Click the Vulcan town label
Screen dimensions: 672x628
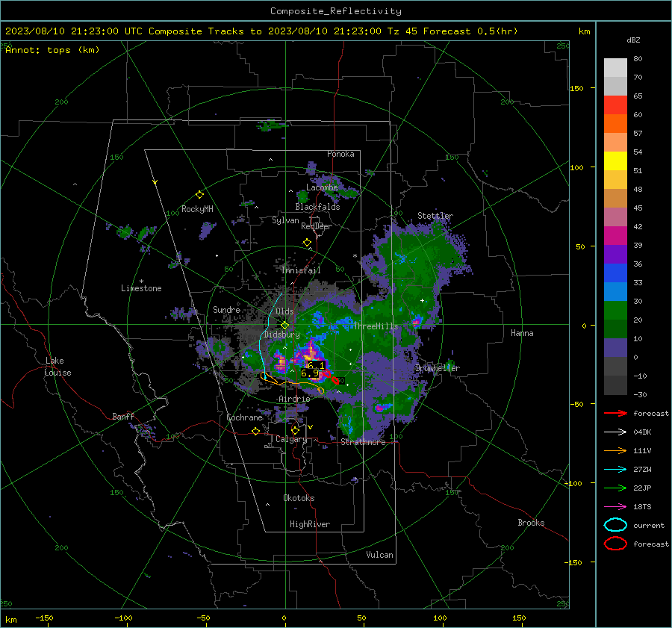tap(379, 555)
